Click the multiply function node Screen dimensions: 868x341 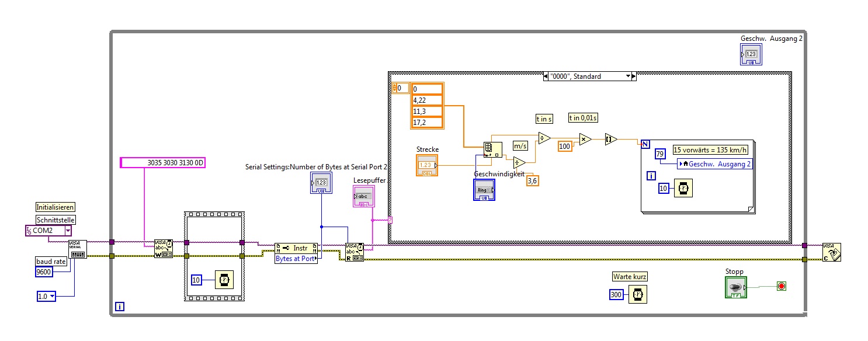point(584,139)
